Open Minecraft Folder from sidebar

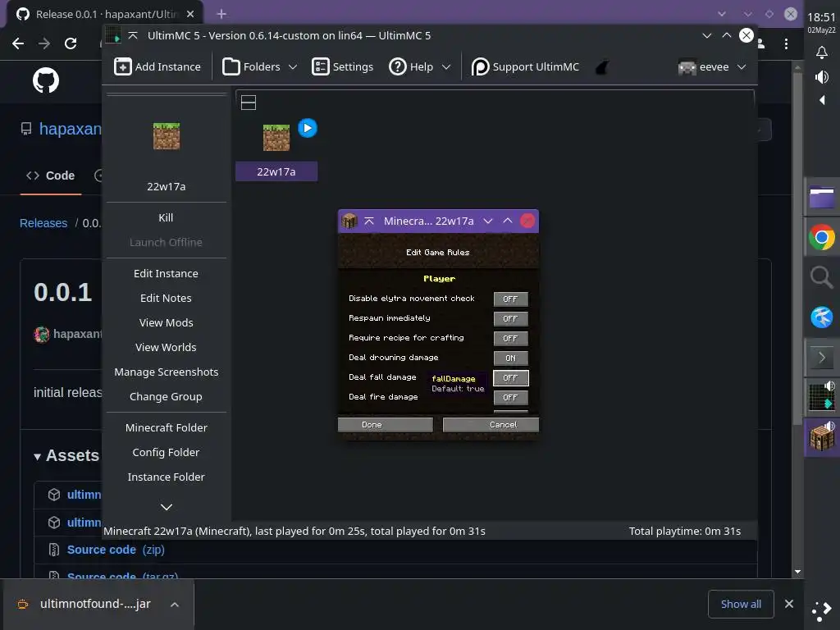coord(166,427)
